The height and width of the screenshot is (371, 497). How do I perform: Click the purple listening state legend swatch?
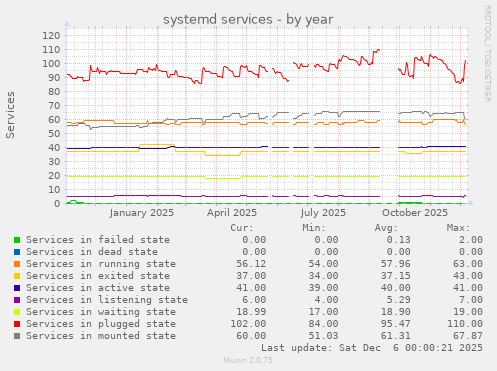[x=17, y=300]
